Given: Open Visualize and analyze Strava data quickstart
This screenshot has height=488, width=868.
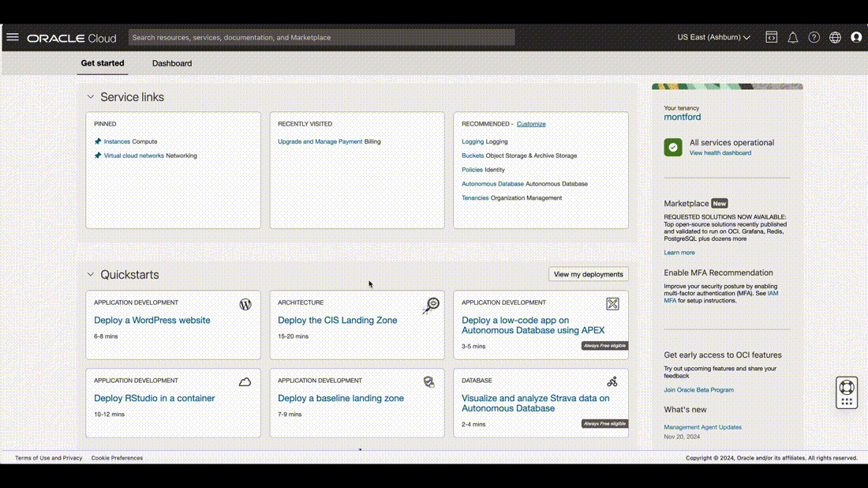Looking at the screenshot, I should (535, 404).
